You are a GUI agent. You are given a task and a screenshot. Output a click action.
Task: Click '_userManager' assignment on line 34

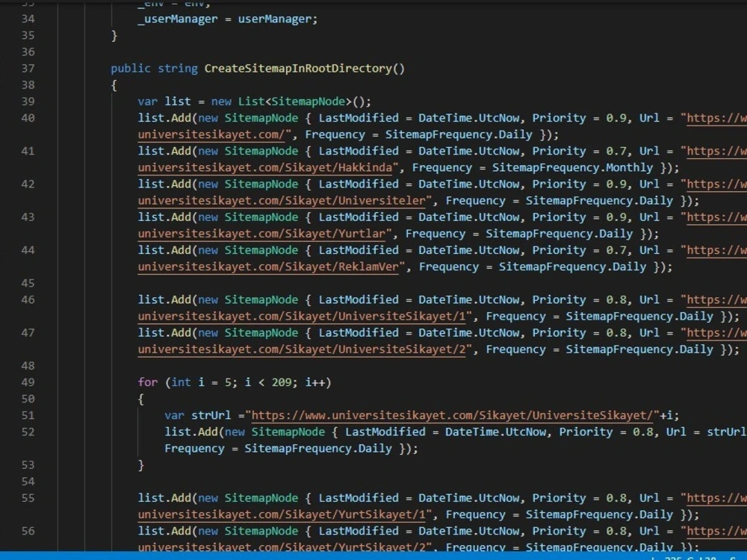point(178,19)
